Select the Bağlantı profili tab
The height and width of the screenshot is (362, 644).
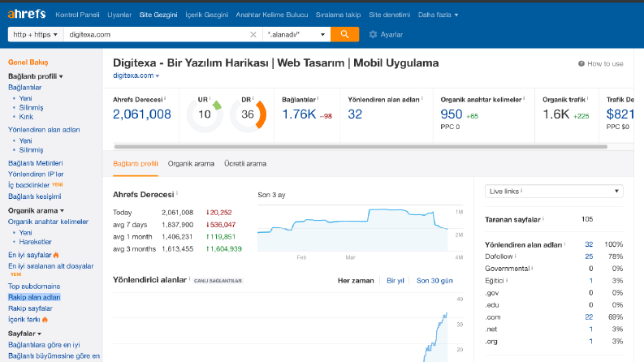click(136, 164)
